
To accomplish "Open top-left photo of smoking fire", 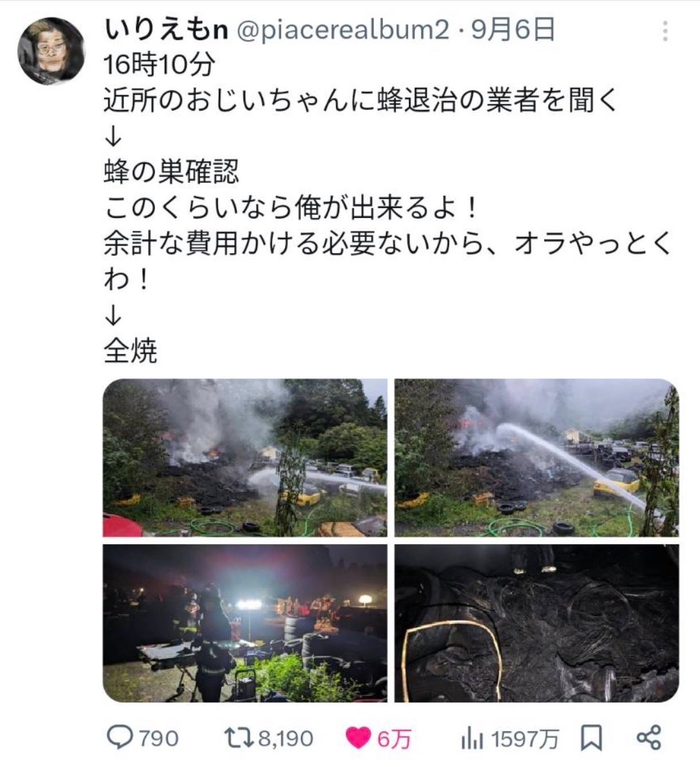I will 245,458.
